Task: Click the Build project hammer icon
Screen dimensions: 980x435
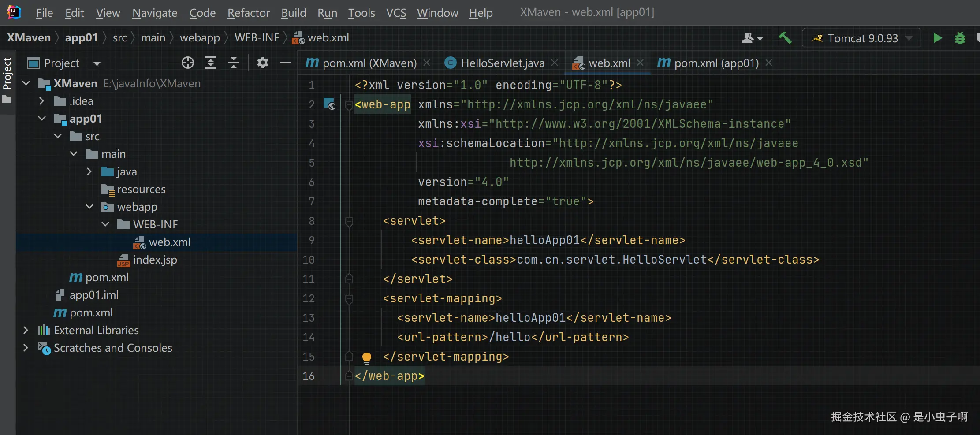Action: click(x=785, y=38)
